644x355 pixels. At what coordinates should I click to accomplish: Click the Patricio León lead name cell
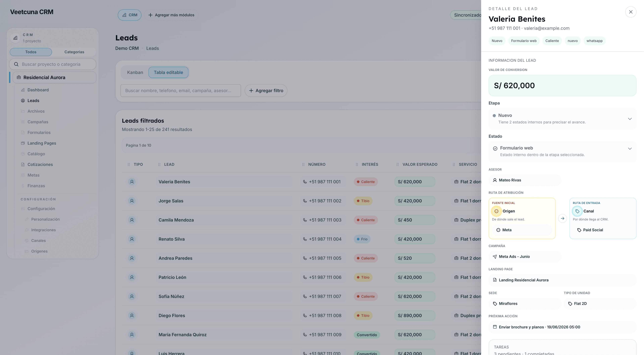(x=224, y=277)
